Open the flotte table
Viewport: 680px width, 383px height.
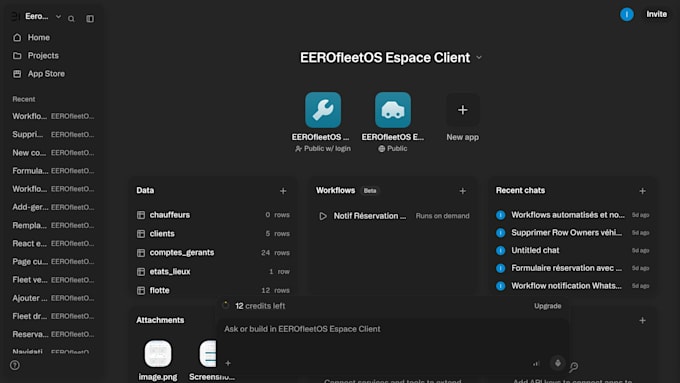point(213,290)
